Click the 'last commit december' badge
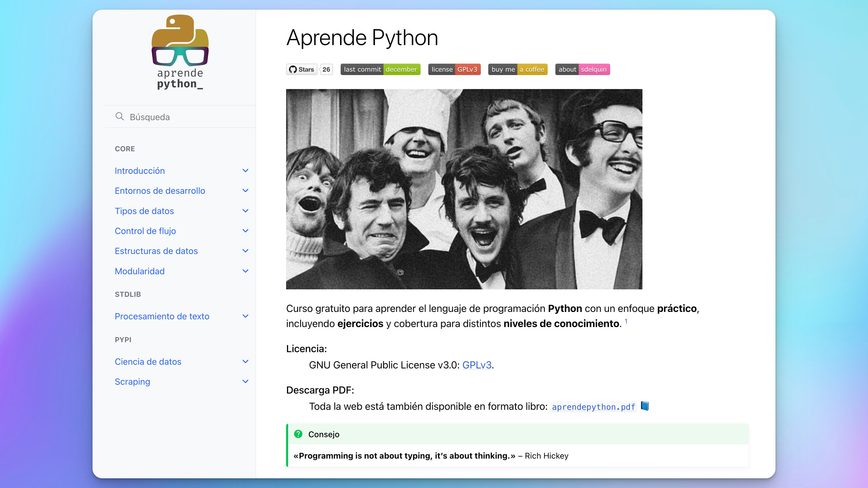This screenshot has width=868, height=488. 380,69
